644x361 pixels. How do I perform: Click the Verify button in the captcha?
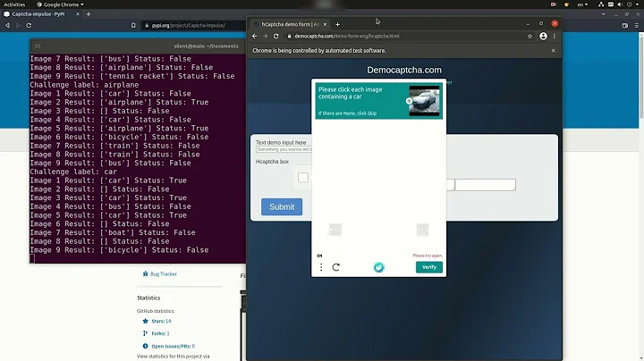428,267
